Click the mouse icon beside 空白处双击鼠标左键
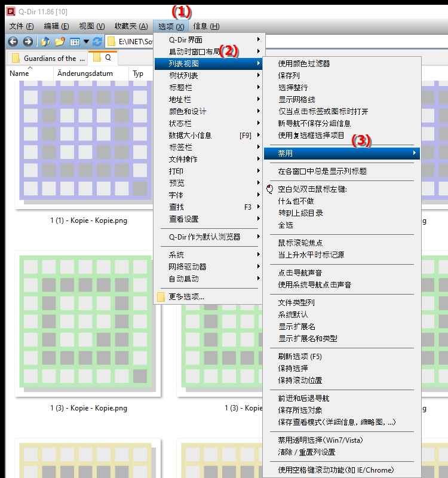The height and width of the screenshot is (478, 448). 270,189
